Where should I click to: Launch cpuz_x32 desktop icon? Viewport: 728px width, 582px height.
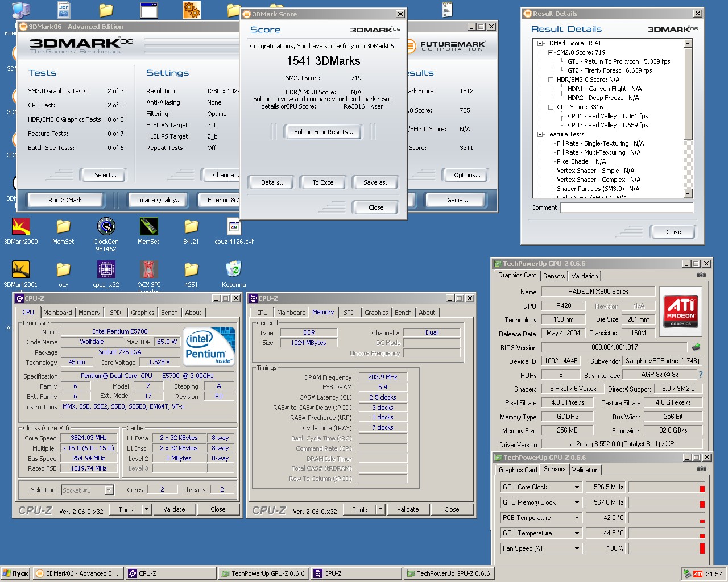coord(106,269)
